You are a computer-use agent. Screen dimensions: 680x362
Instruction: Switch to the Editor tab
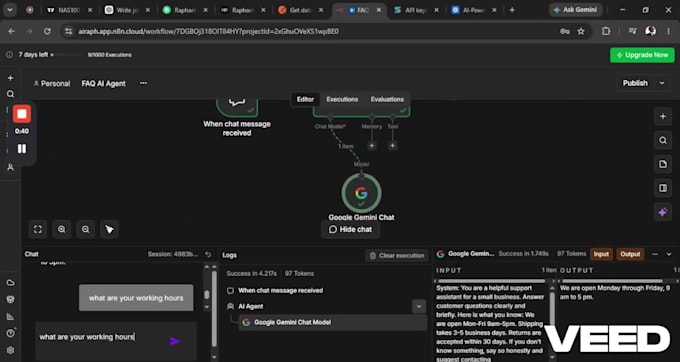(x=305, y=99)
